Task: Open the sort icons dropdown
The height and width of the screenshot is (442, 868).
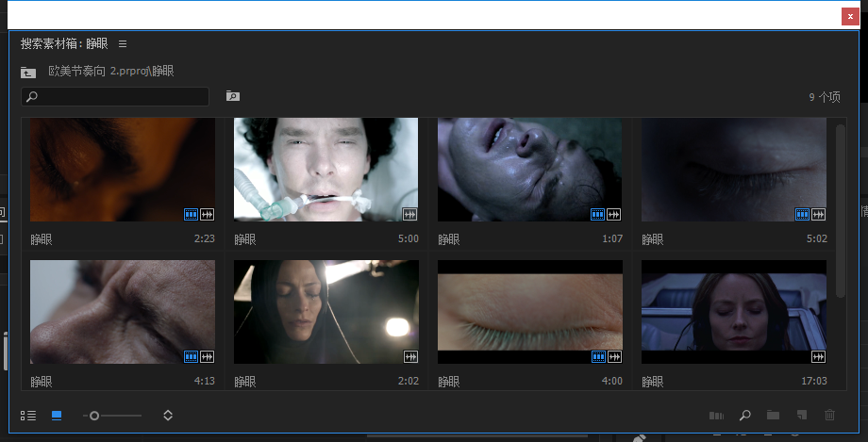Action: pos(168,416)
